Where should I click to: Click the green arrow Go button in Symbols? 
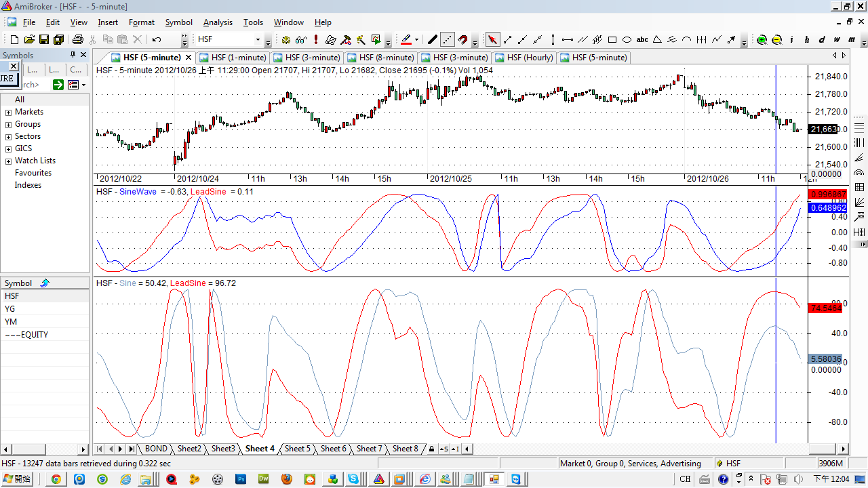[x=58, y=85]
